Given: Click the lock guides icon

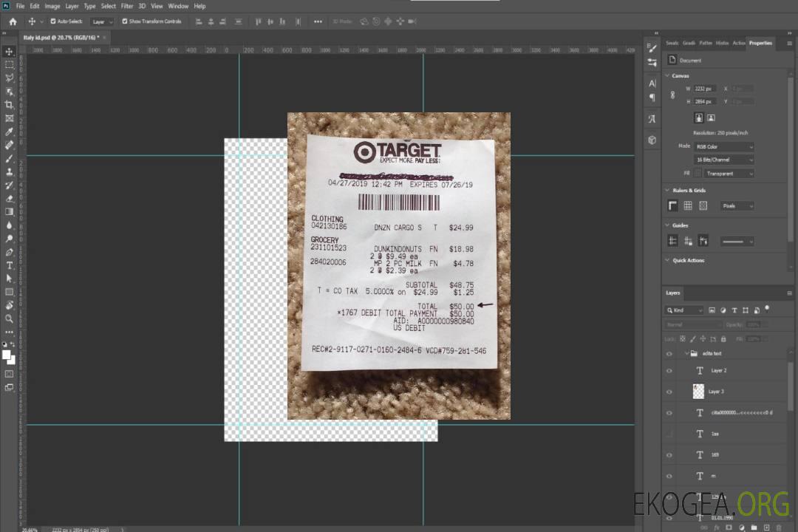Looking at the screenshot, I should 688,241.
